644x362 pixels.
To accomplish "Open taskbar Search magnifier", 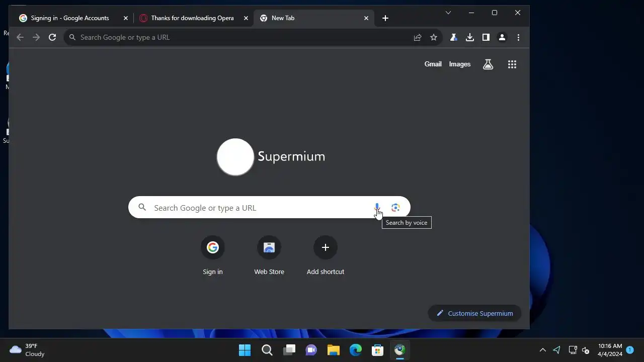I will pos(267,350).
